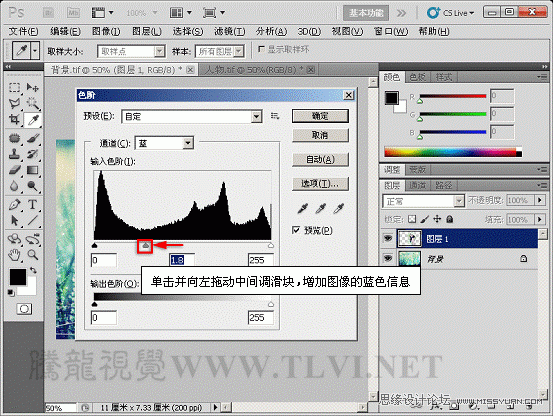553x416 pixels.
Task: Pick the gray point eyedropper in Levels
Action: pyautogui.click(x=320, y=209)
